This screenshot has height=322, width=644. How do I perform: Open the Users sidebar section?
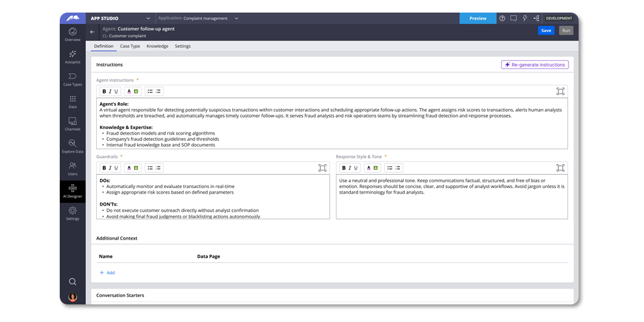coord(72,168)
